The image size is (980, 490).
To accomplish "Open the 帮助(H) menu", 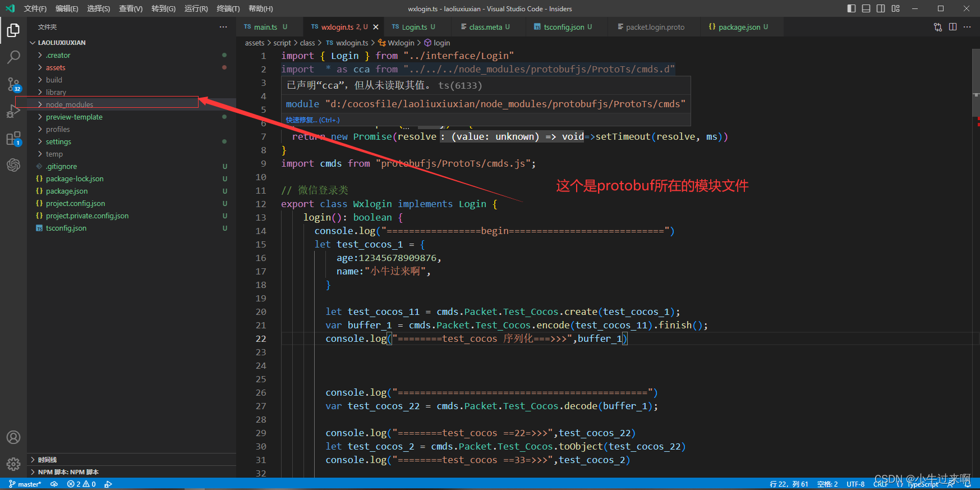I will tap(261, 8).
